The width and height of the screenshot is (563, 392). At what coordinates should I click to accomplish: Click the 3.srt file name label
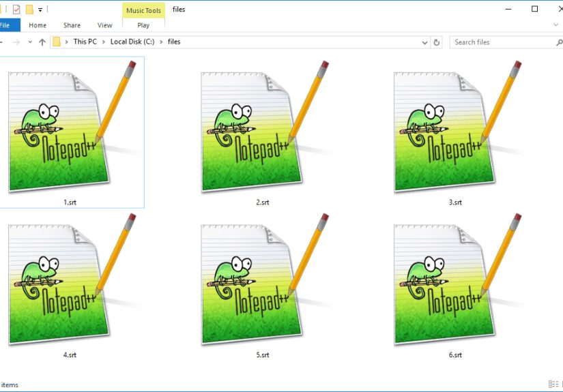[x=455, y=202]
